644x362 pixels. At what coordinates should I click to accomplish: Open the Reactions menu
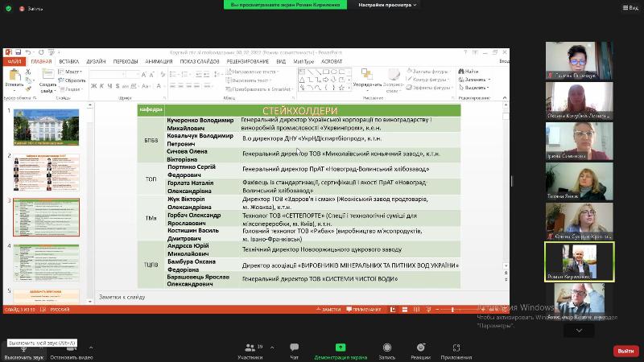tap(420, 352)
